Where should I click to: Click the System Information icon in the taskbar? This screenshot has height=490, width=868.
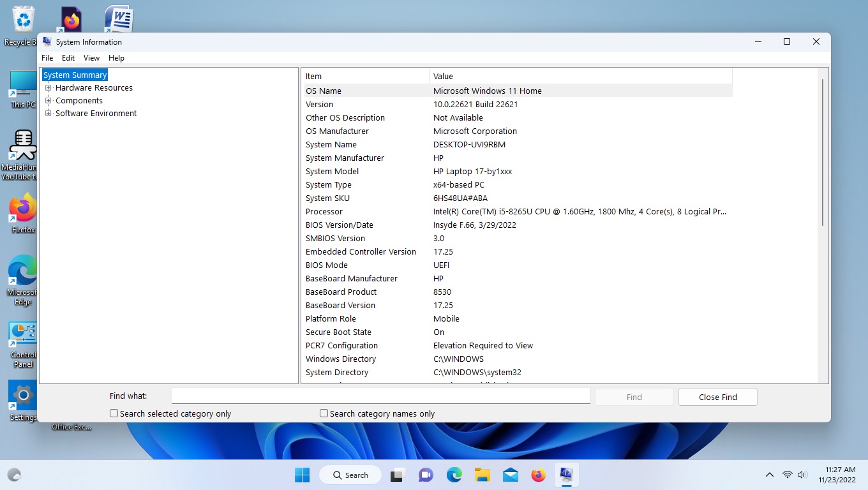(566, 475)
